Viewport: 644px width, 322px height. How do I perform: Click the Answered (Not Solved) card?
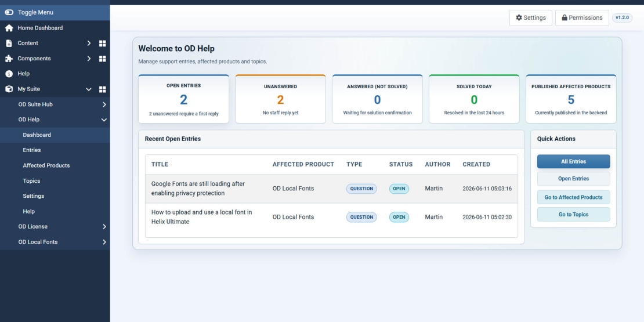[378, 99]
